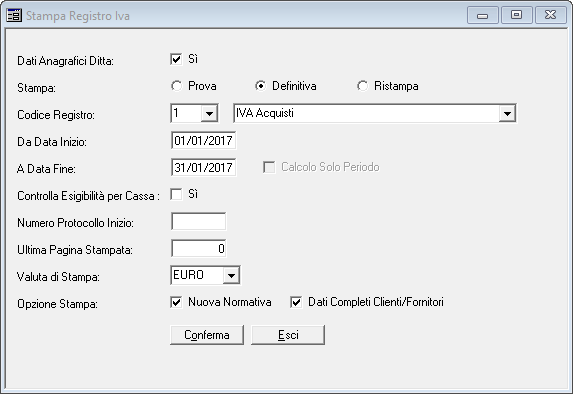
Task: Click the 'Controlla Esigibilità per Cassa :' label
Action: click(88, 196)
